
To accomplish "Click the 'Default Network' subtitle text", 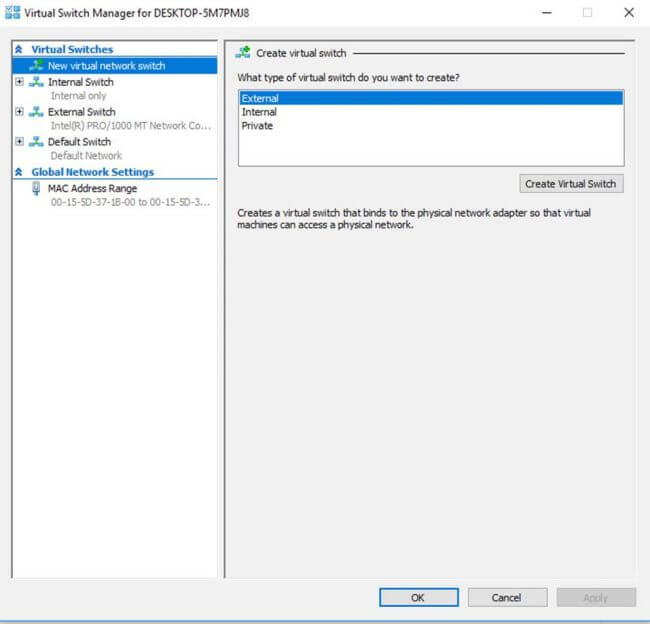I will tap(86, 156).
